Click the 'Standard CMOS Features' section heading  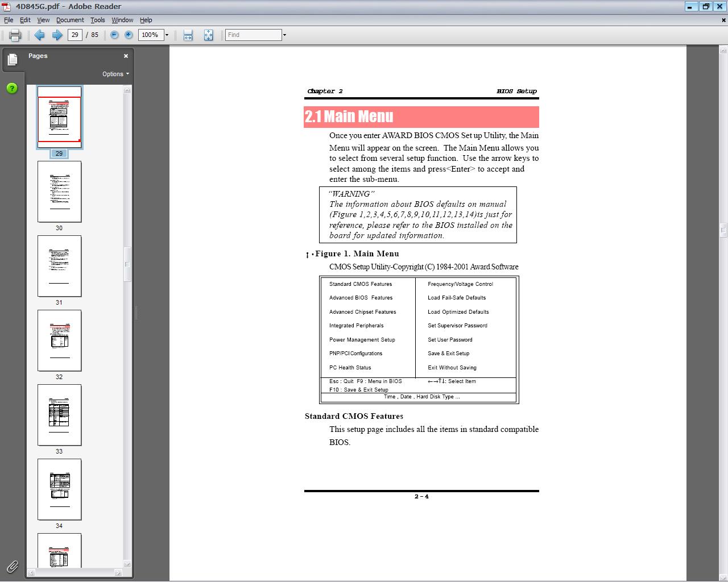pos(354,417)
